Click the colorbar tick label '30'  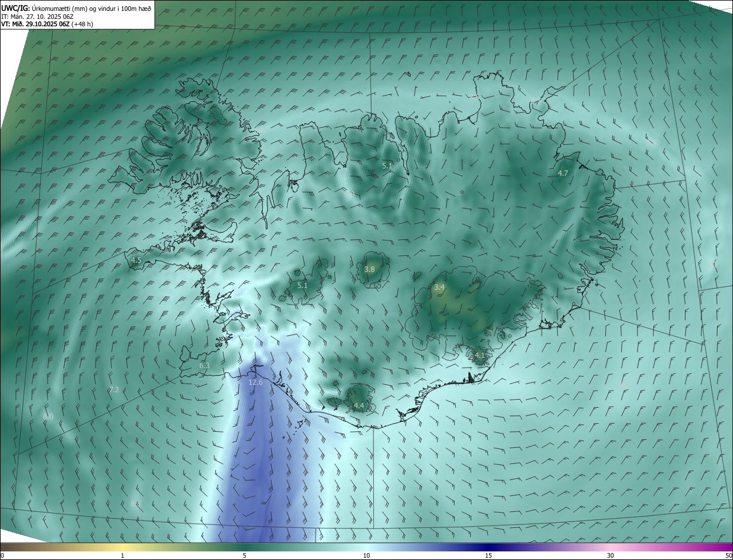pos(610,556)
